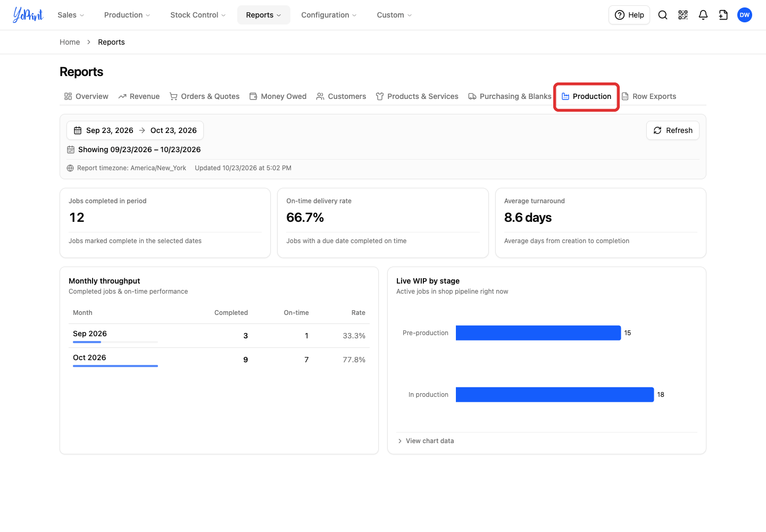This screenshot has height=532, width=766.
Task: Expand View chart data
Action: [426, 441]
